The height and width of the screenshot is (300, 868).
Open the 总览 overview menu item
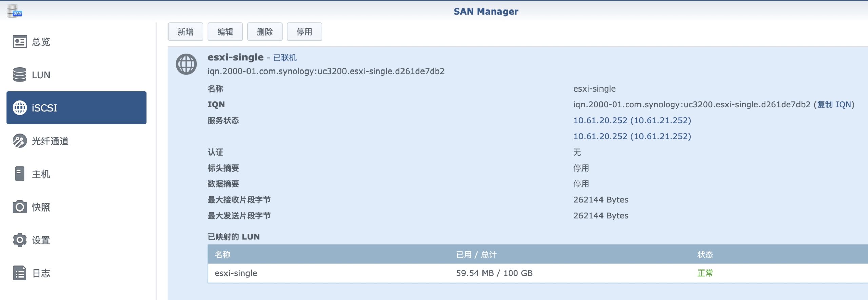click(77, 42)
